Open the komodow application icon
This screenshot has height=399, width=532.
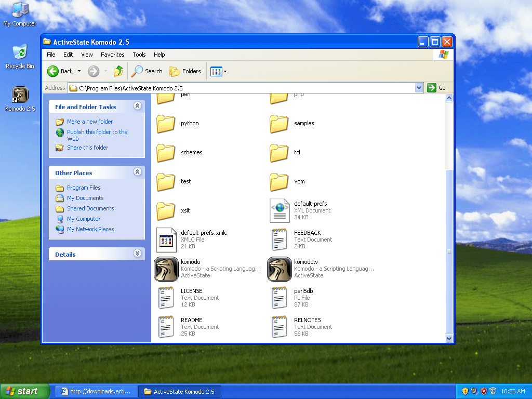pos(280,269)
